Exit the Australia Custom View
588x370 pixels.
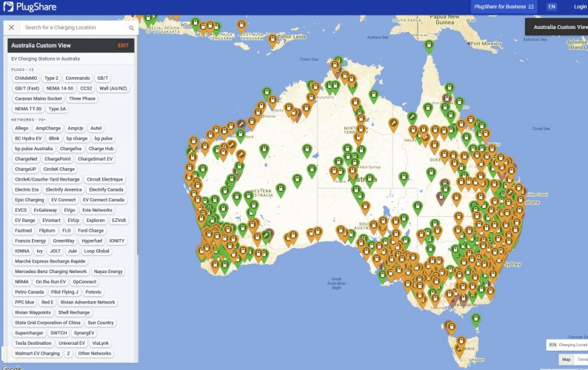pos(123,45)
